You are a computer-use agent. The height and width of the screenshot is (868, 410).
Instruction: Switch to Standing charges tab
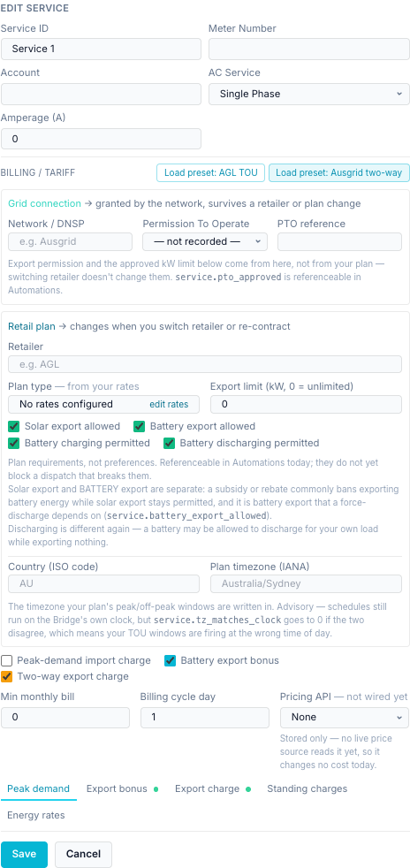click(x=307, y=788)
